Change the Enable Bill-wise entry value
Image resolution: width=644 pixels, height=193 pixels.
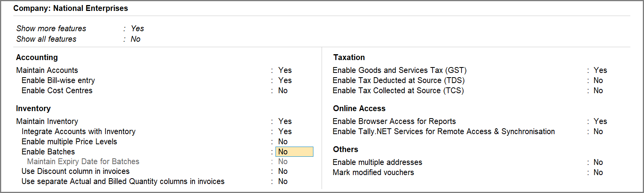(285, 80)
